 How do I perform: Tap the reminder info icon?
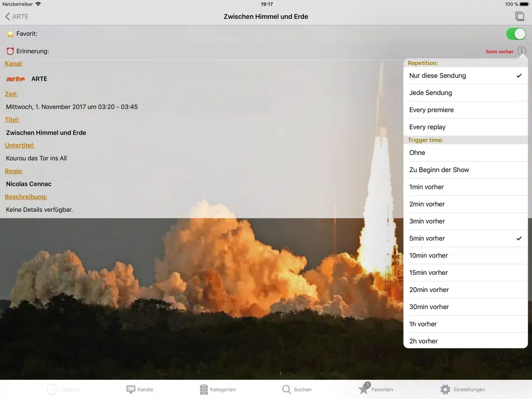522,51
